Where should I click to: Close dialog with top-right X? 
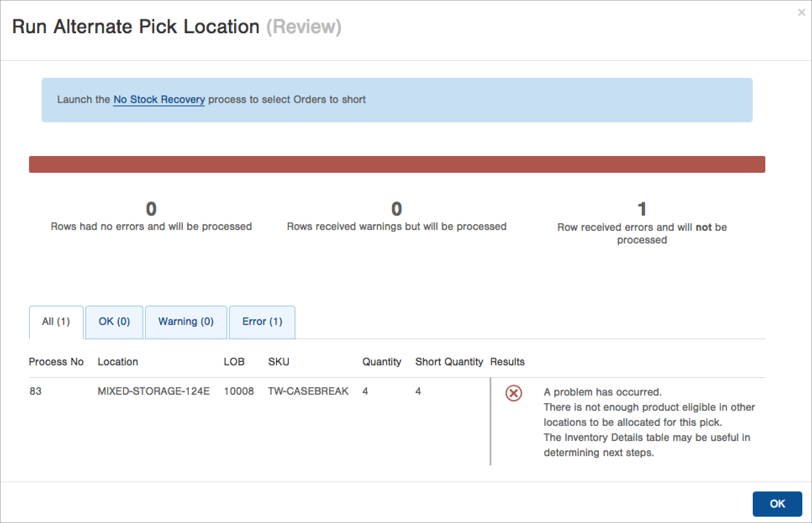coord(801,13)
